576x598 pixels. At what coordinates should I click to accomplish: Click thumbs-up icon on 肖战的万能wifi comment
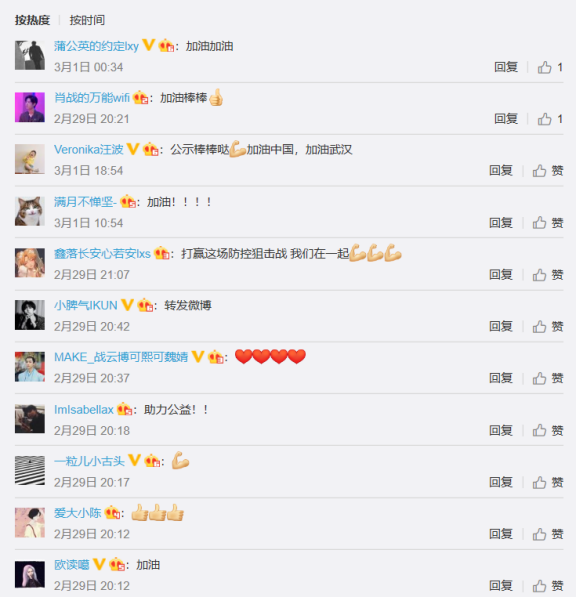point(544,119)
